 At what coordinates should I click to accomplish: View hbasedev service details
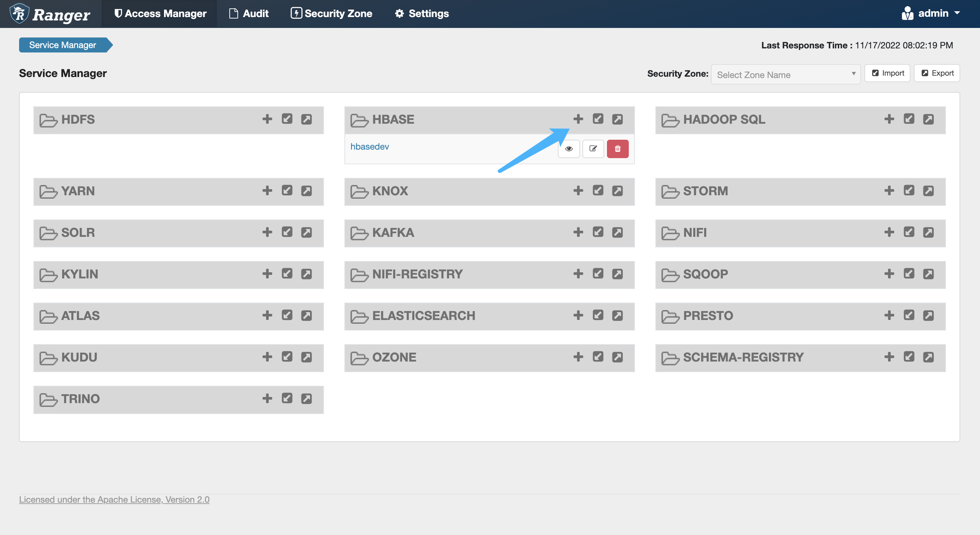[x=568, y=149]
